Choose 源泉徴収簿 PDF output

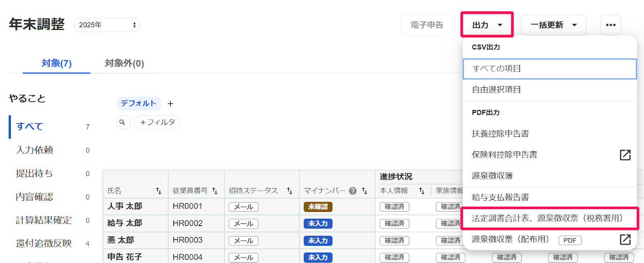click(550, 176)
